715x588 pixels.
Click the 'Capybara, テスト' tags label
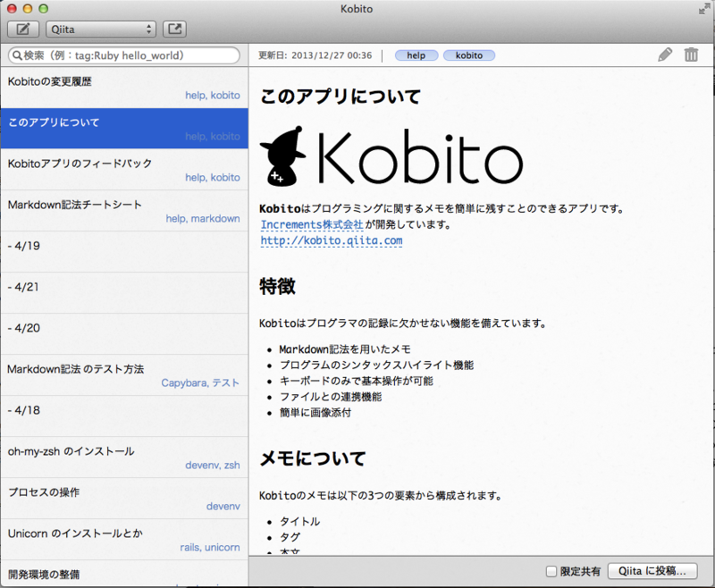(200, 382)
